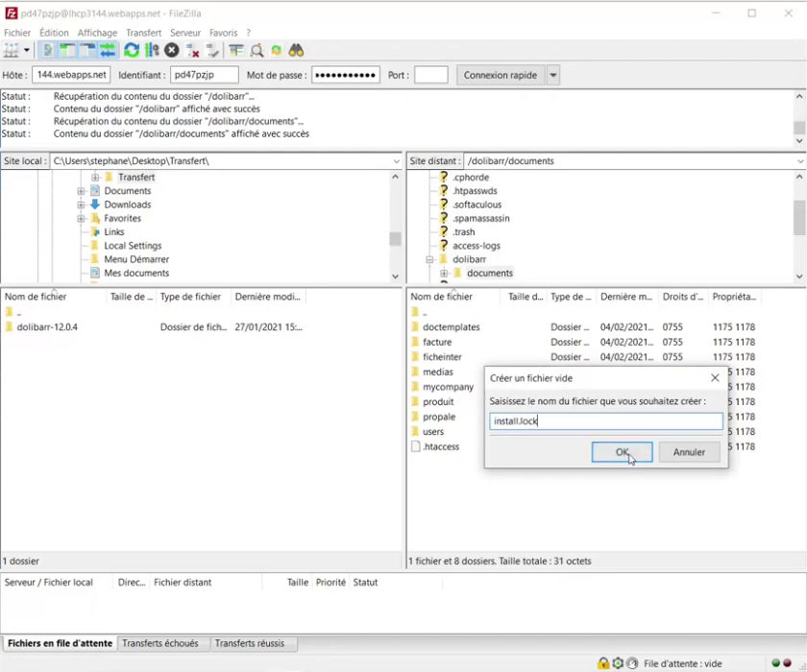Open the Quick Connect history dropdown arrow

[x=553, y=75]
